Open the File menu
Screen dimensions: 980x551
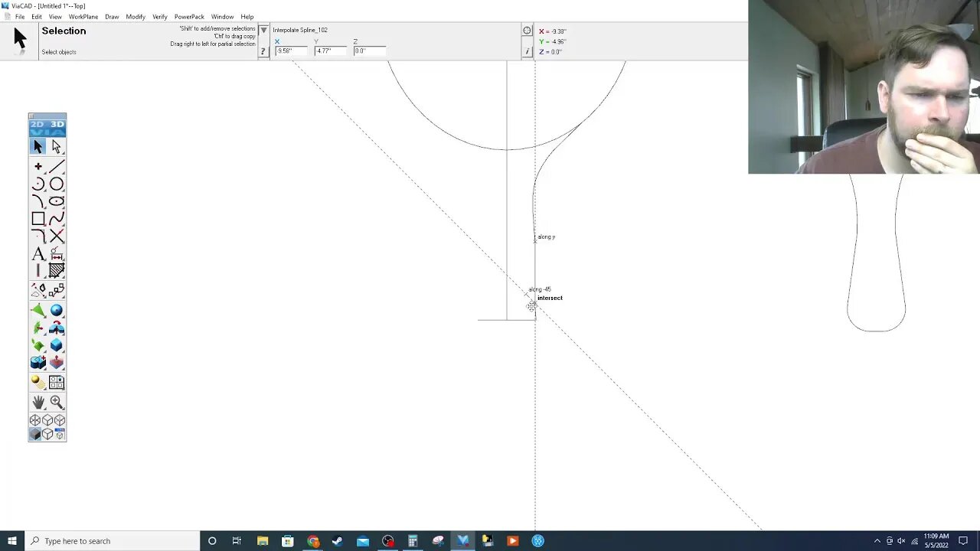pyautogui.click(x=20, y=17)
